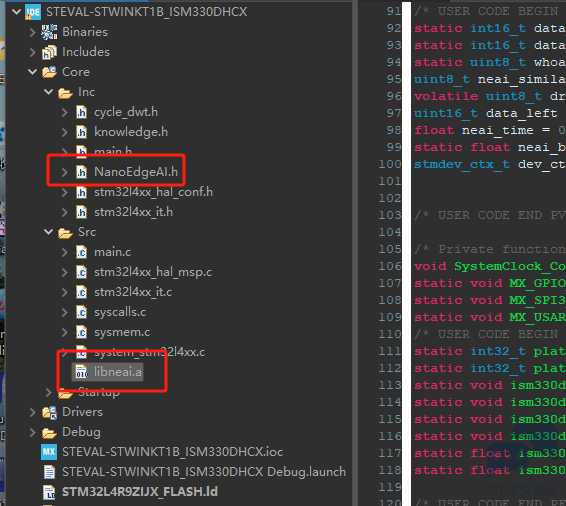
Task: Click line number 106 in the gutter
Action: coord(389,266)
